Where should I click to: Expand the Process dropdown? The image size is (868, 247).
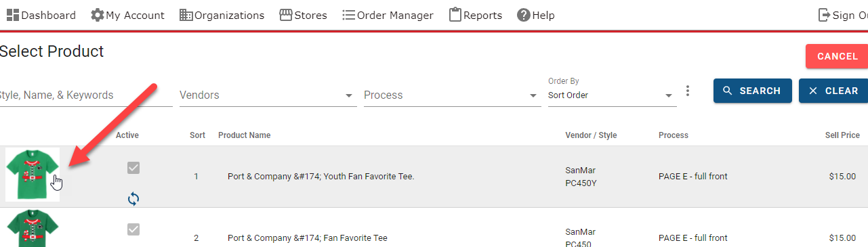coord(451,95)
